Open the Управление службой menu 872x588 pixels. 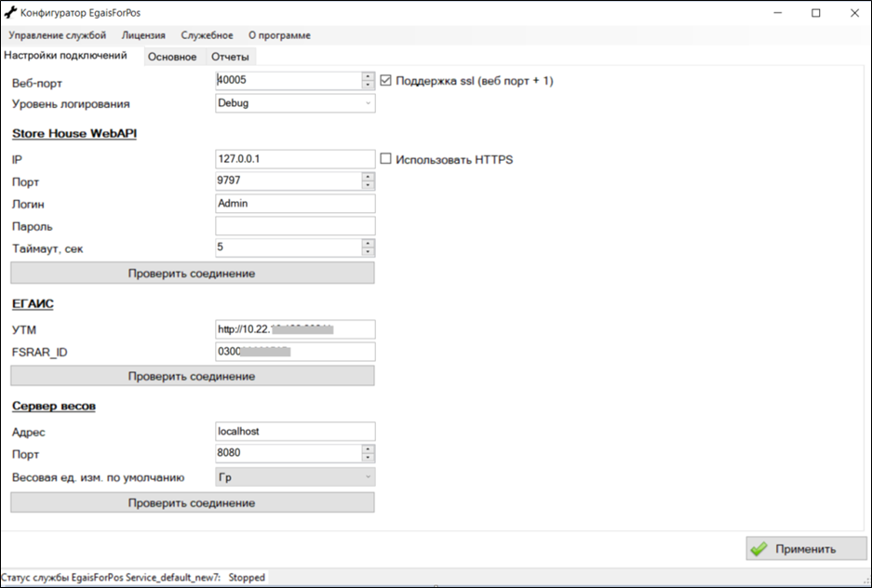57,35
